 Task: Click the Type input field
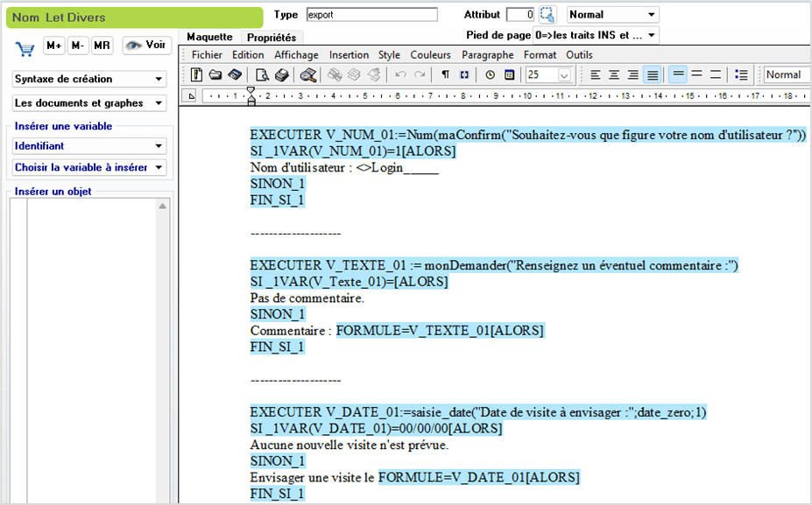point(371,15)
